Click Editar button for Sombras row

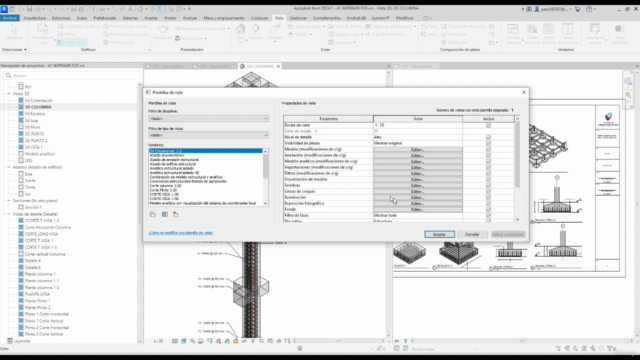pos(418,185)
